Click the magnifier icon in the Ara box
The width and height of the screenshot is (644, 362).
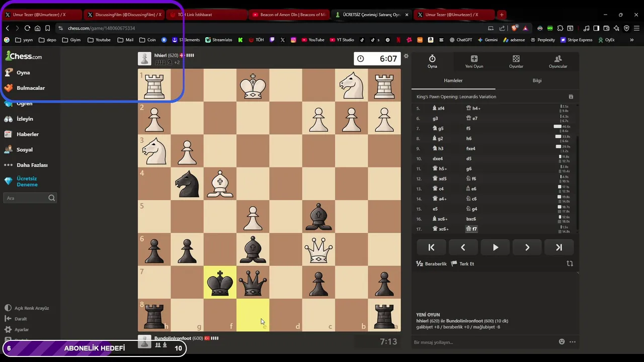pos(51,198)
